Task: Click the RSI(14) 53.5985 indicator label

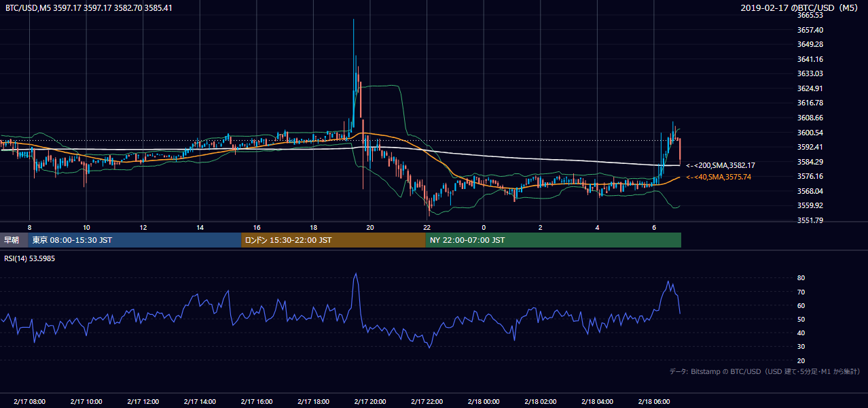Action: [x=29, y=258]
